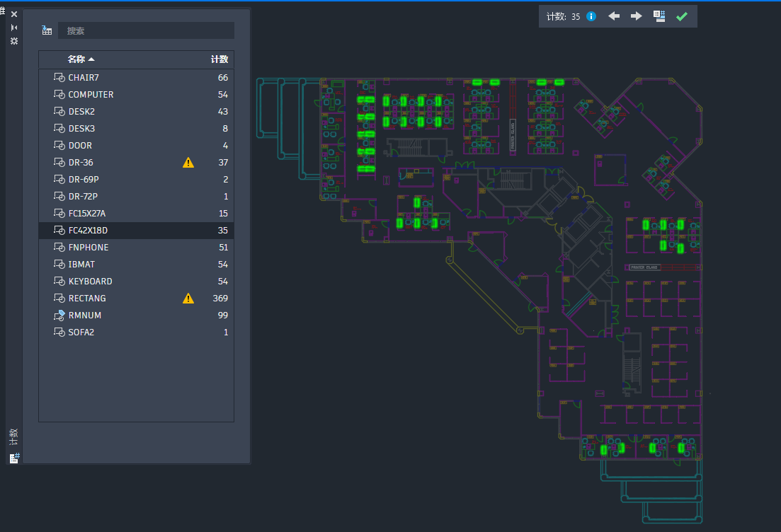Image resolution: width=781 pixels, height=532 pixels.
Task: Click the 计数 vertical palette title
Action: [14, 437]
